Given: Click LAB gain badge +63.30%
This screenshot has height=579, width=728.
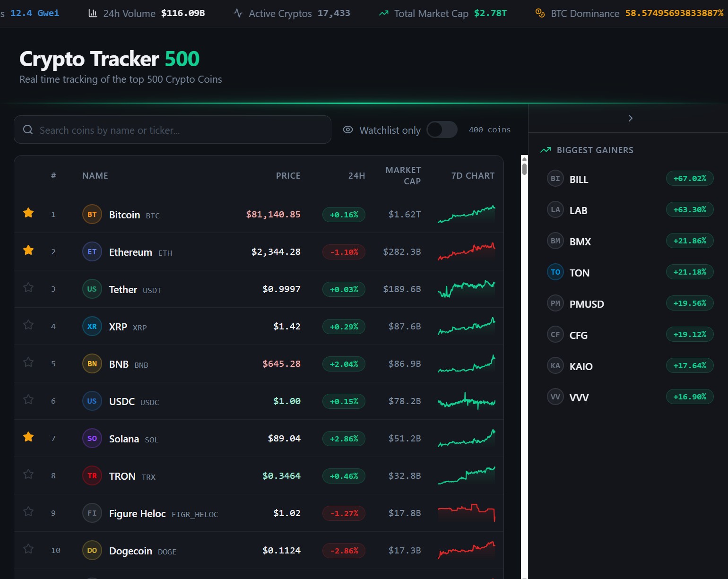Looking at the screenshot, I should tap(690, 209).
